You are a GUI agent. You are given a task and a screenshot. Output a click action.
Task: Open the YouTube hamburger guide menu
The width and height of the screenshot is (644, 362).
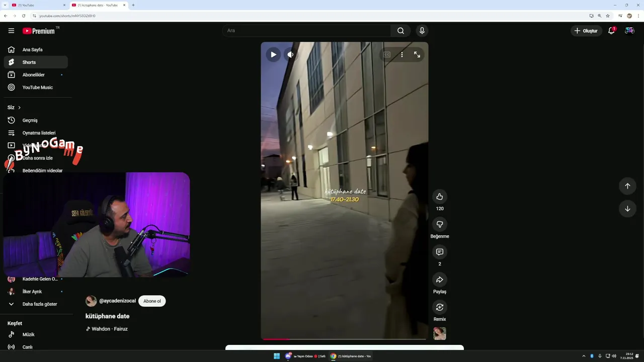pos(11,31)
